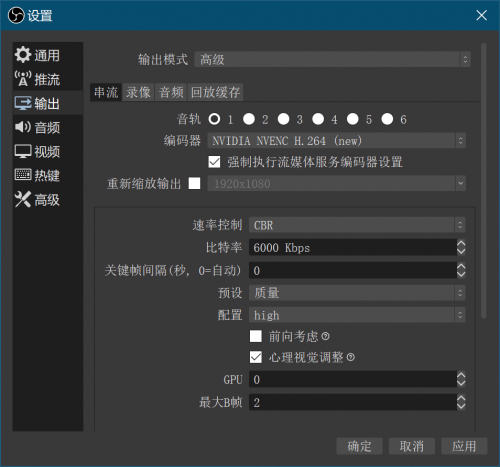Image resolution: width=500 pixels, height=467 pixels.
Task: Select audio track 3 radio button
Action: pos(284,119)
